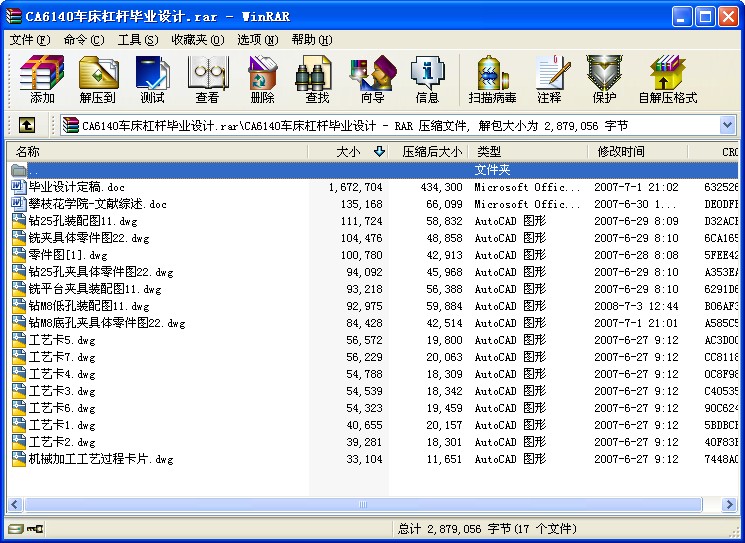Sort by the 大小 column header
Screen dimensions: 745x543
tap(348, 152)
